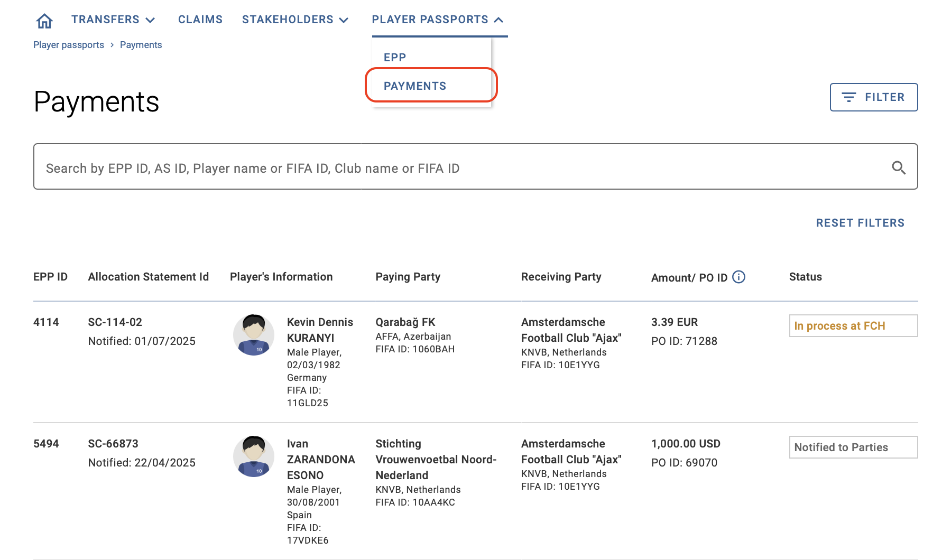
Task: Select EPP ID 4114
Action: 46,322
